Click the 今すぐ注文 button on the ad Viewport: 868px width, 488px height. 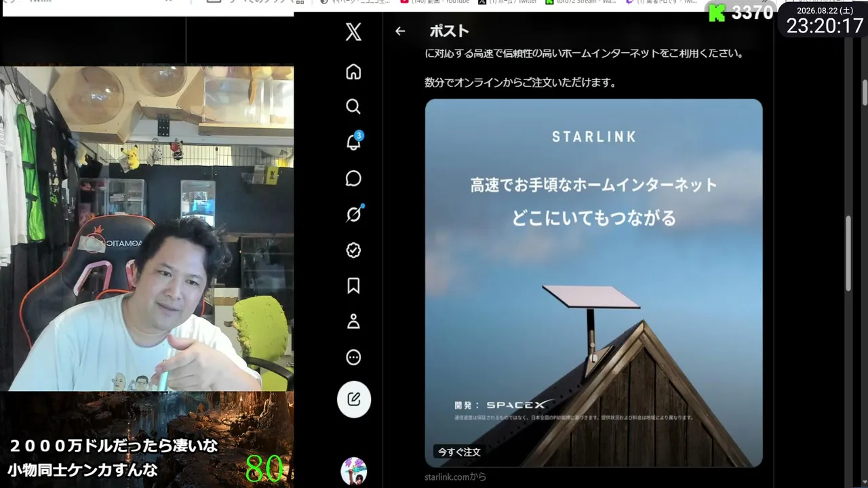coord(459,451)
